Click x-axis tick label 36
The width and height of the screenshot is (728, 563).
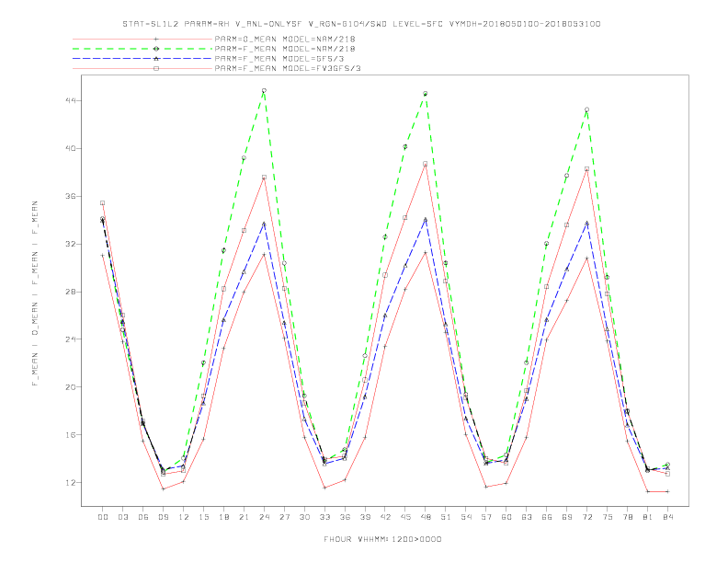click(345, 517)
